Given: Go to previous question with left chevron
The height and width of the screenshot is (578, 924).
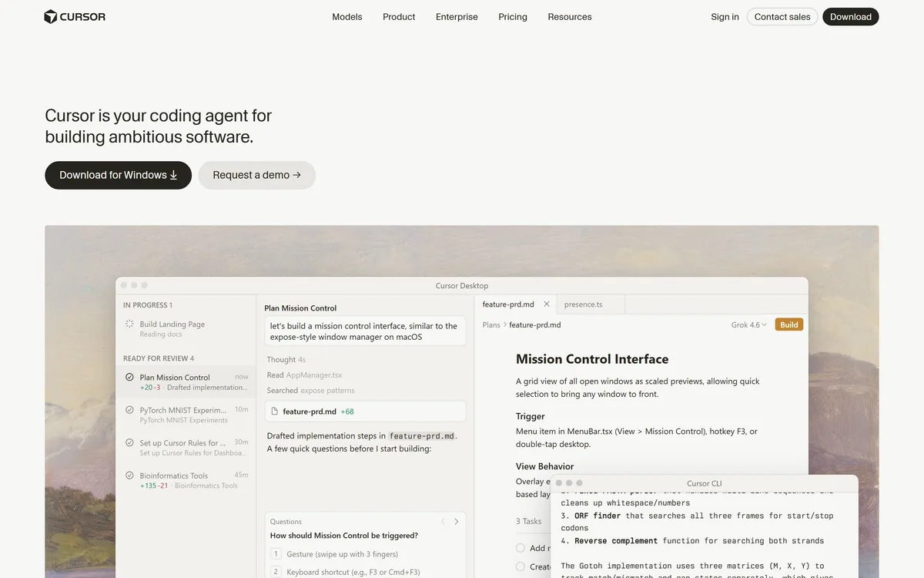Looking at the screenshot, I should (443, 522).
